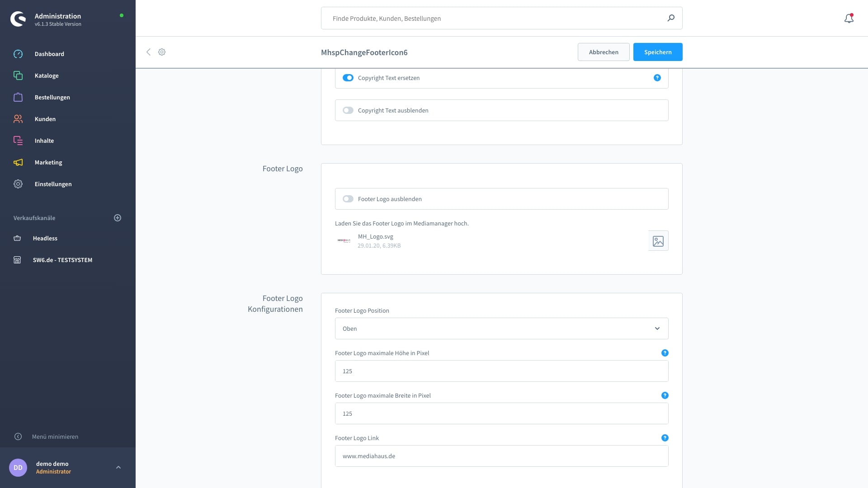
Task: Click help icon for maximale Höhe field
Action: coord(665,353)
